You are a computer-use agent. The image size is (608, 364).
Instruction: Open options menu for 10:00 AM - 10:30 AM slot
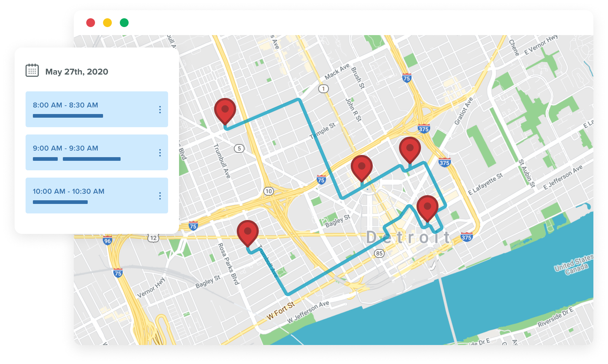[160, 196]
